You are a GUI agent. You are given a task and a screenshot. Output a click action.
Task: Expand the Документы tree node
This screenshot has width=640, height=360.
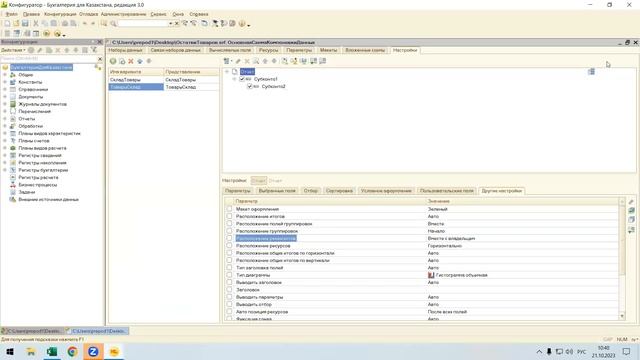[x=5, y=97]
